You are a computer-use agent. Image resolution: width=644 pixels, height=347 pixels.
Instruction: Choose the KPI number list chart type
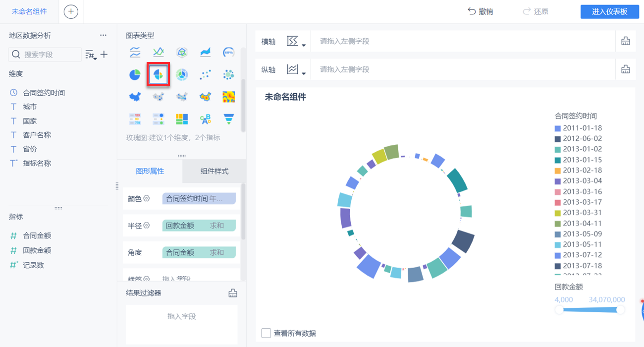(x=135, y=119)
